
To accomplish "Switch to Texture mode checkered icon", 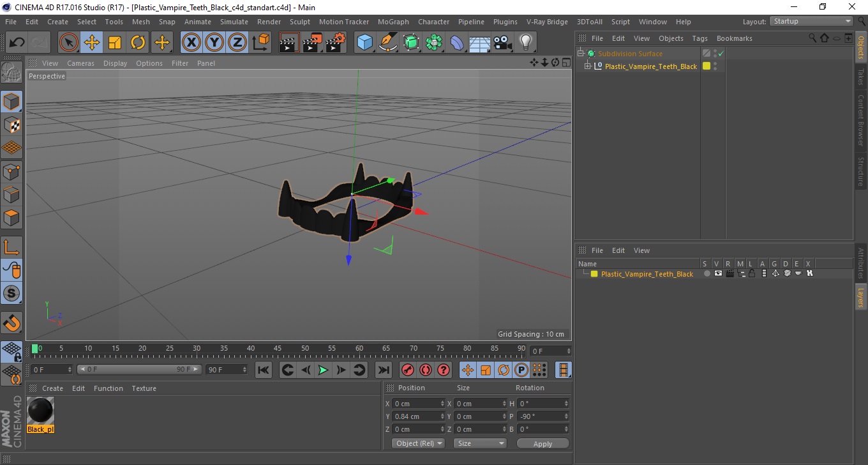I will pyautogui.click(x=11, y=125).
